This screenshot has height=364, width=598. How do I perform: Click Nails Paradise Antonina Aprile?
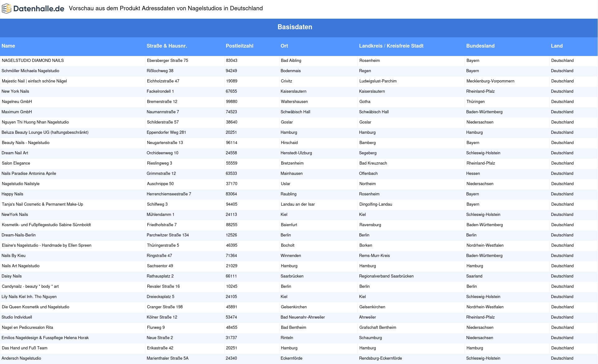coord(29,174)
